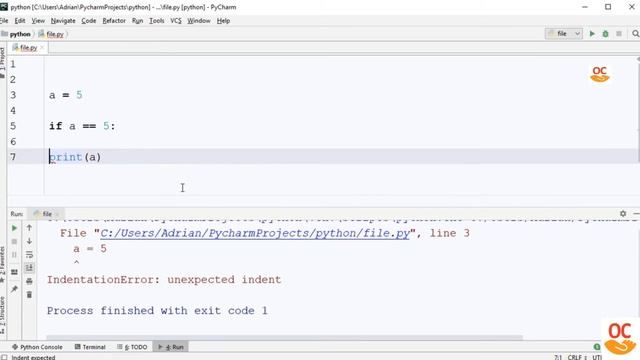Open the Run menu
The image size is (640, 360).
pos(138,20)
